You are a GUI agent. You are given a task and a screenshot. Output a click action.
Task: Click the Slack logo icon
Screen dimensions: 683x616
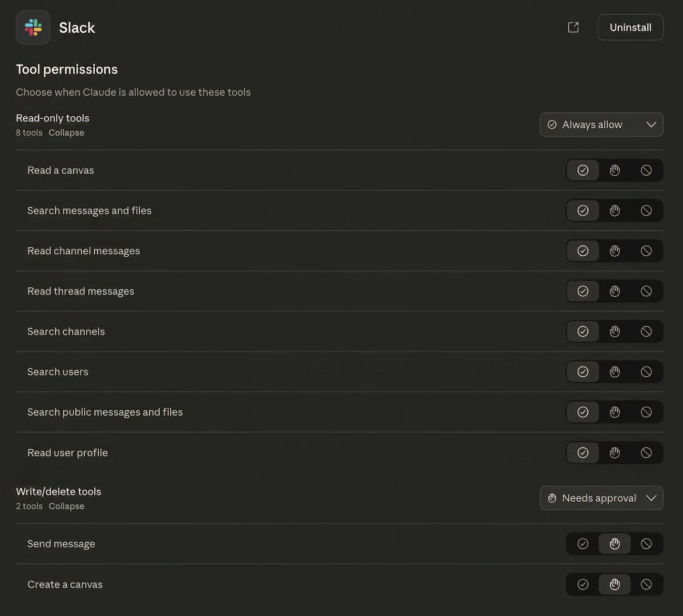tap(33, 27)
